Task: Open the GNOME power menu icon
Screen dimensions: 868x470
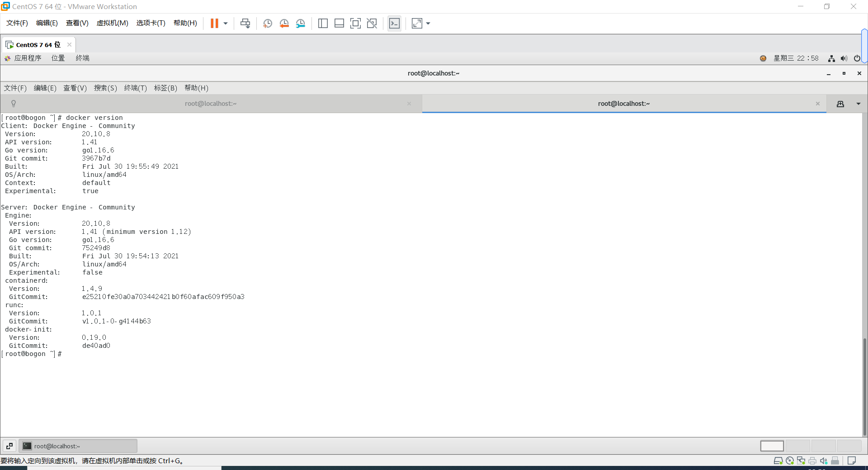Action: point(857,58)
